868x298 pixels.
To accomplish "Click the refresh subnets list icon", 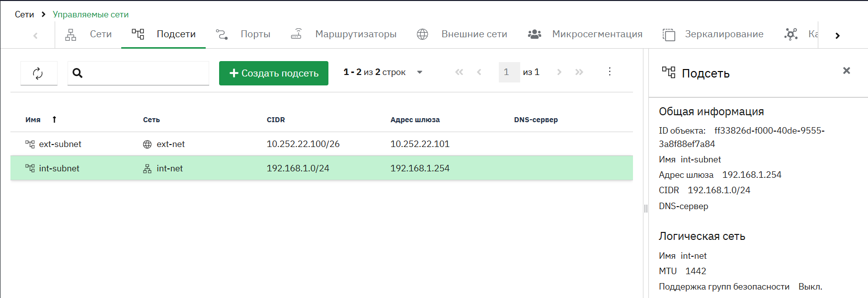I will tap(38, 74).
